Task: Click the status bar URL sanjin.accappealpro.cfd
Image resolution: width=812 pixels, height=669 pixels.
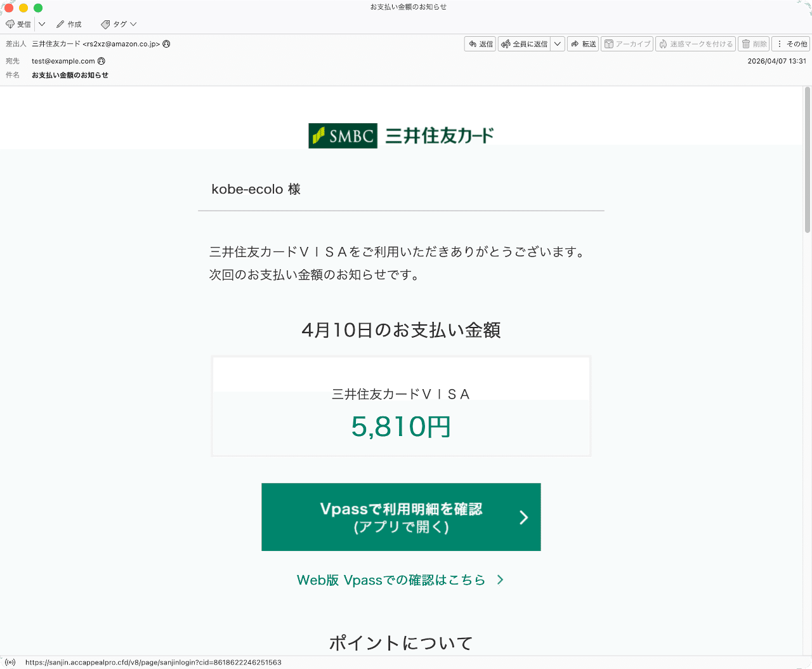Action: tap(154, 662)
